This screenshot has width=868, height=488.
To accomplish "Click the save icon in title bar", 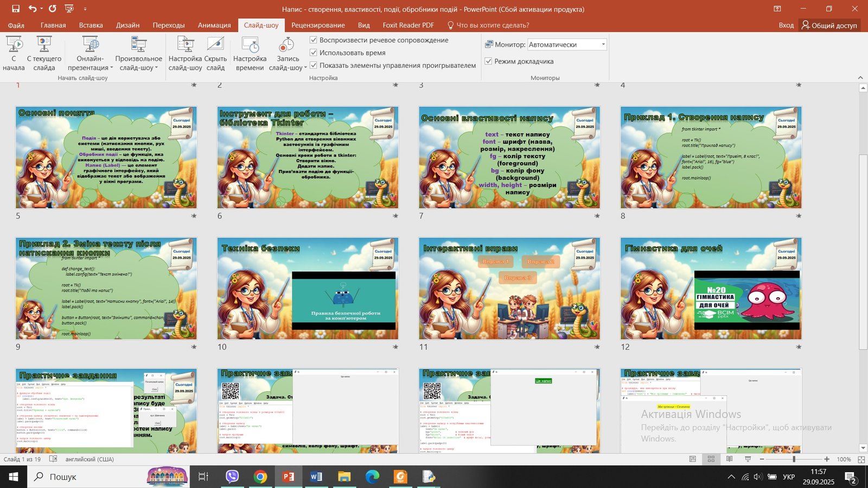I will click(x=16, y=9).
